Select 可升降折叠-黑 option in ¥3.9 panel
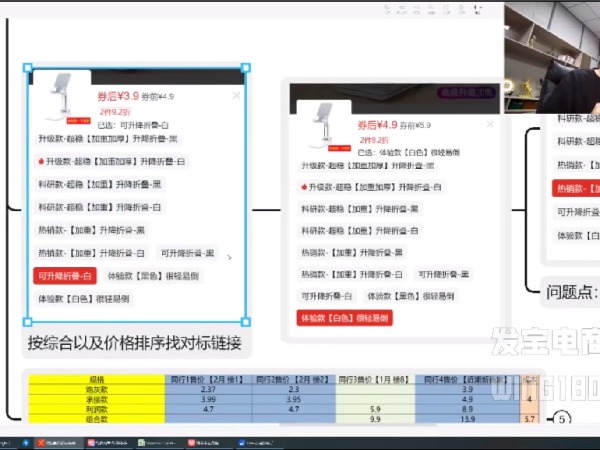Viewport: 600px width, 450px height. pos(188,253)
